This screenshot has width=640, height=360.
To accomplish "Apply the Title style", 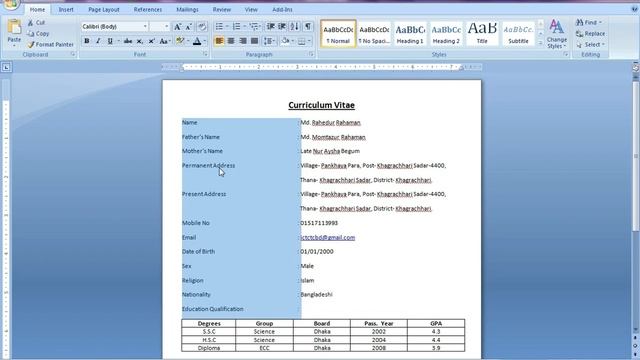I will [x=482, y=33].
